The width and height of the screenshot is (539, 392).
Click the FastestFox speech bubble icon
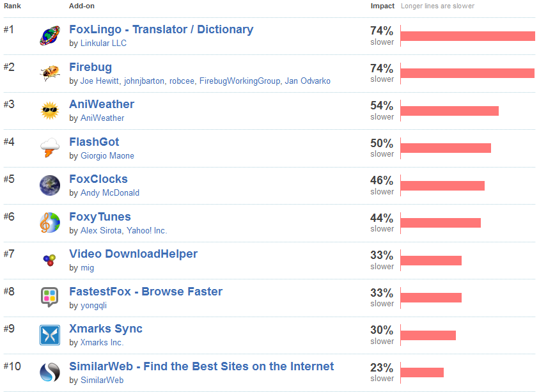click(49, 297)
